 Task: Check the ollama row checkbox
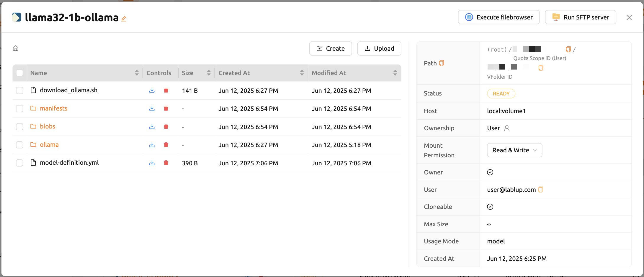pyautogui.click(x=20, y=145)
